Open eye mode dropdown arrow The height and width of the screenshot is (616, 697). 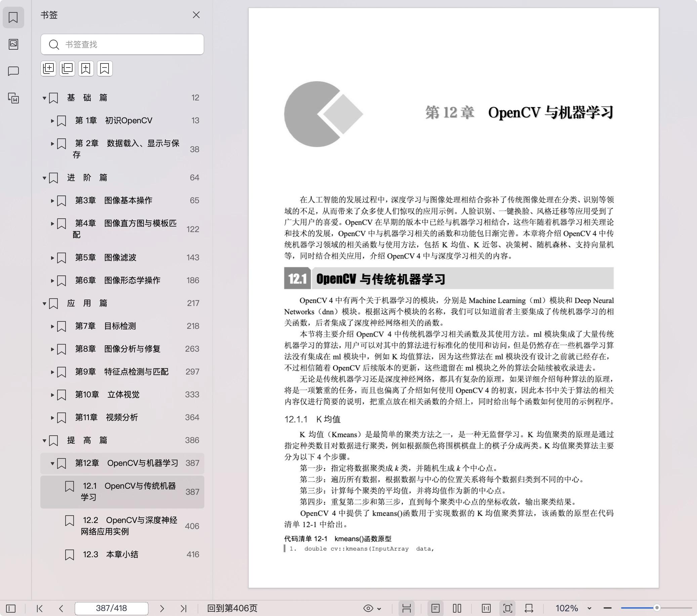[x=379, y=609]
